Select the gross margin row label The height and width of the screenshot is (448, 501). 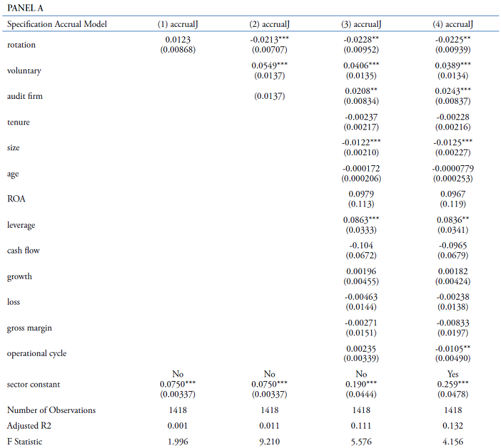click(x=29, y=328)
